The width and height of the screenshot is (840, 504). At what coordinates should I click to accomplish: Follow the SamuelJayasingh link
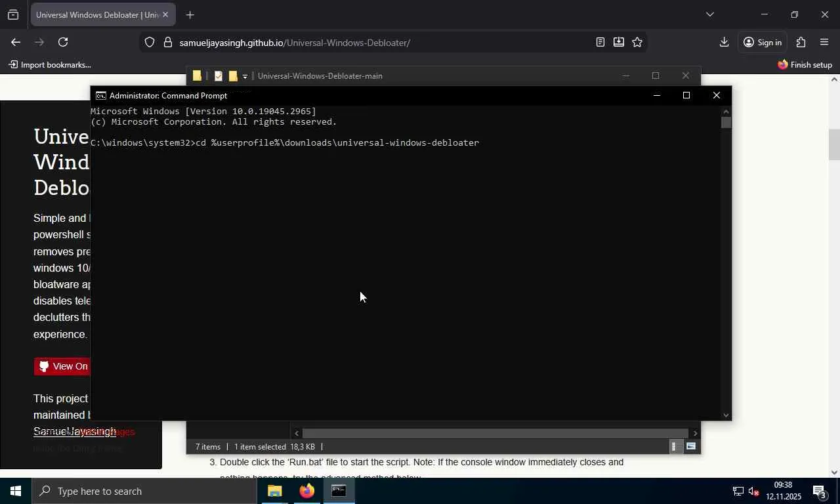pos(75,432)
